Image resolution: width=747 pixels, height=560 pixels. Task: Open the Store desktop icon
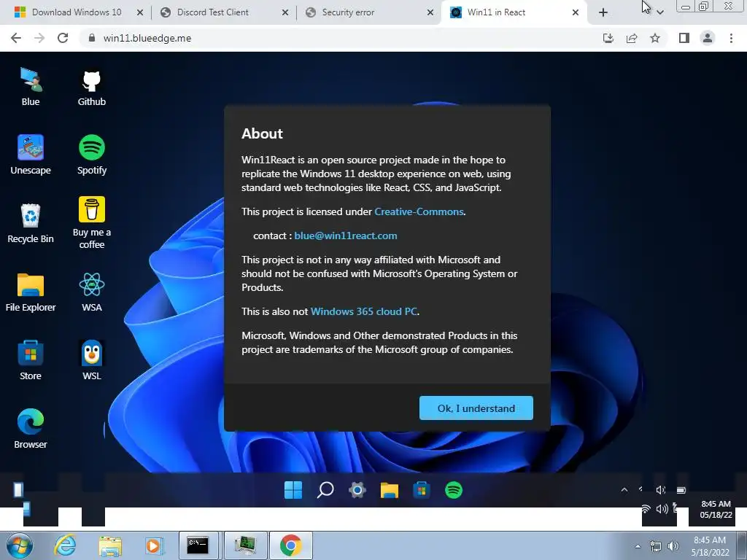click(x=31, y=360)
